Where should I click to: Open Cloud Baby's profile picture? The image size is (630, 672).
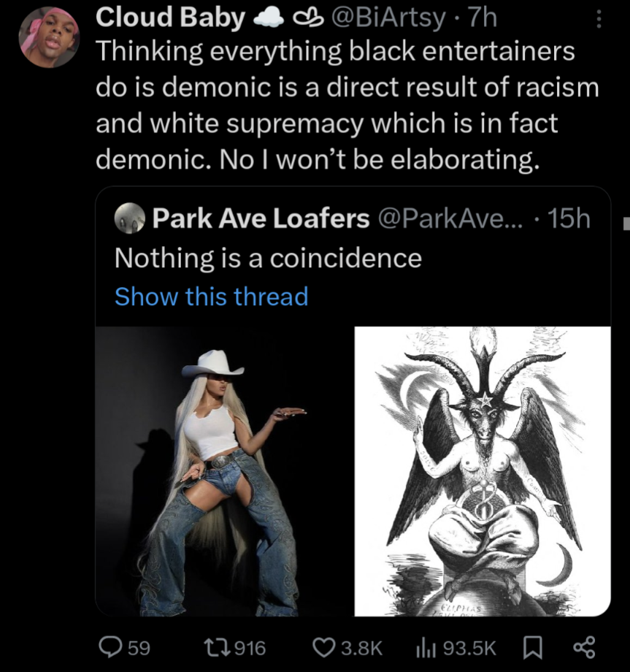coord(48,37)
